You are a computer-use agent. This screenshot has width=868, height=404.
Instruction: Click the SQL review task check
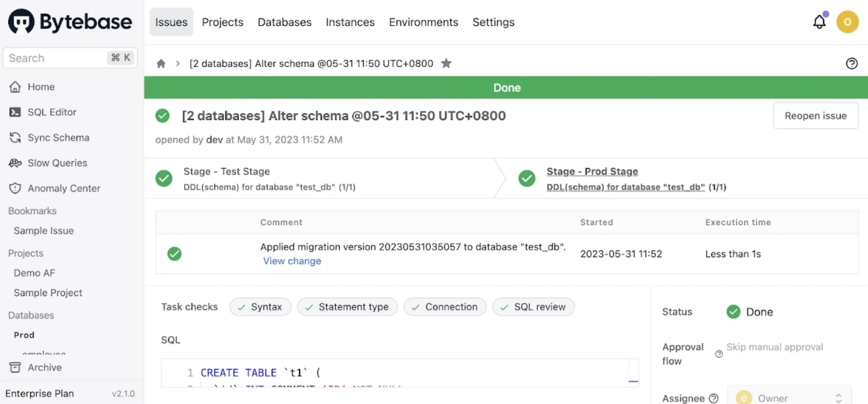(533, 307)
